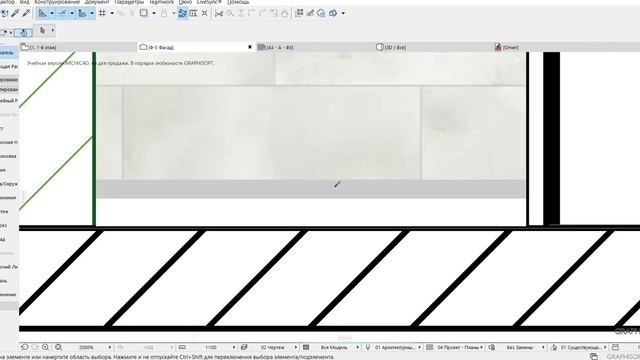
Task: Click the scale icon before 1:100
Action: [182, 347]
